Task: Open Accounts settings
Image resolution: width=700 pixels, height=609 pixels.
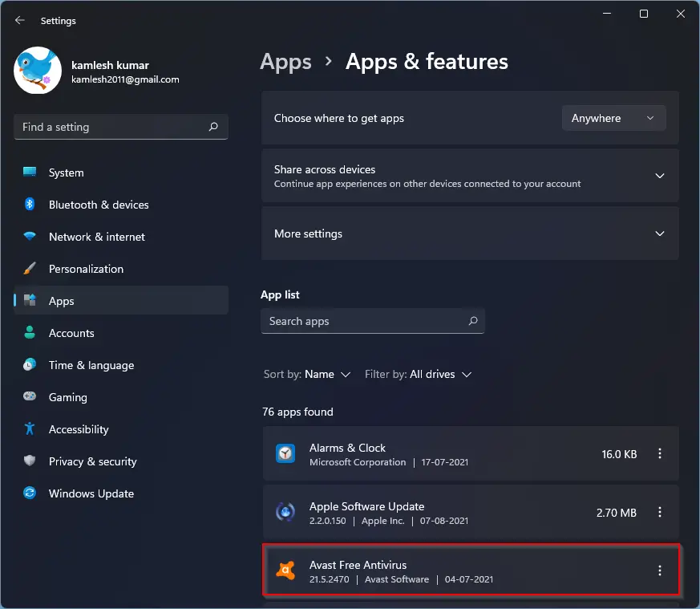Action: (121, 333)
